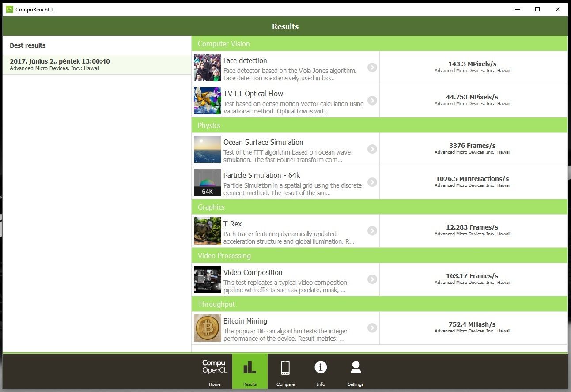Click the Physics section header
This screenshot has height=392, width=571.
click(379, 125)
